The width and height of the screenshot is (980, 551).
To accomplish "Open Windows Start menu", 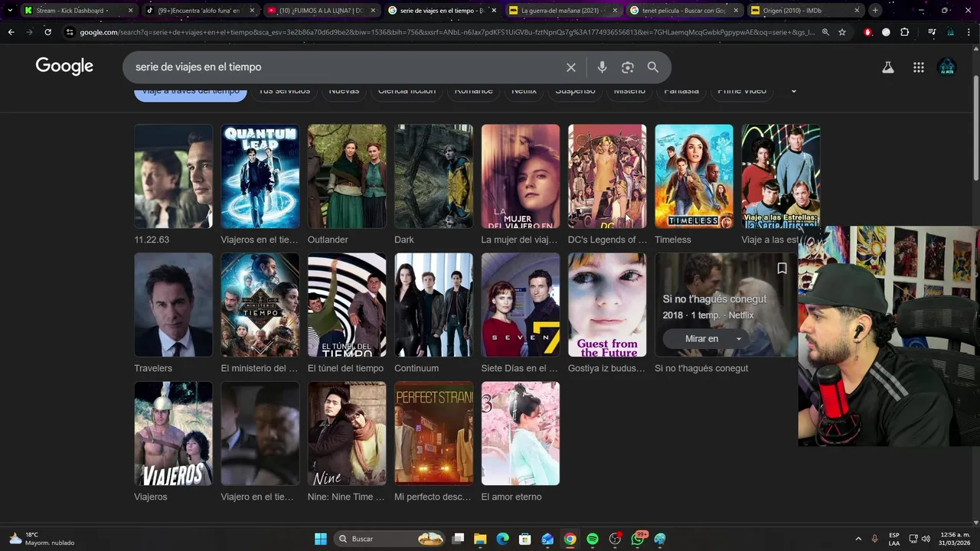I will 321,539.
